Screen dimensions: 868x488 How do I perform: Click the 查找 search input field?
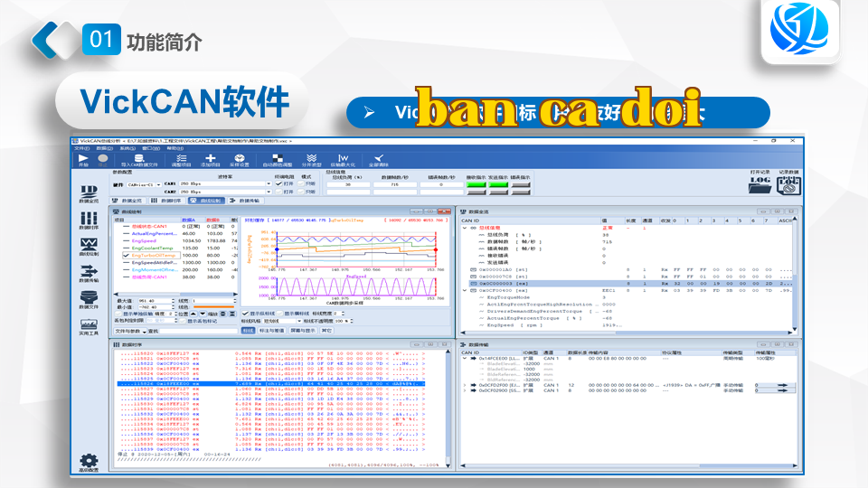click(x=198, y=331)
